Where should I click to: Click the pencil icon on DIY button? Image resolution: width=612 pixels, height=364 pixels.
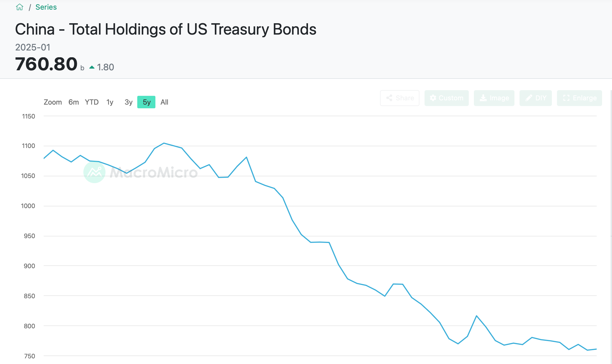(529, 98)
